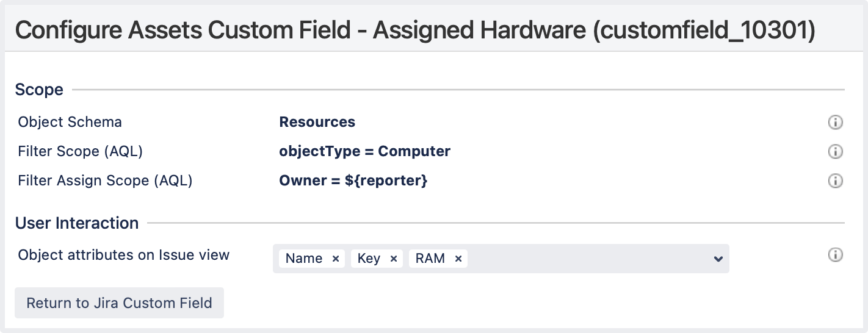Click info icon for Object attributes row
This screenshot has height=333, width=868.
point(835,255)
